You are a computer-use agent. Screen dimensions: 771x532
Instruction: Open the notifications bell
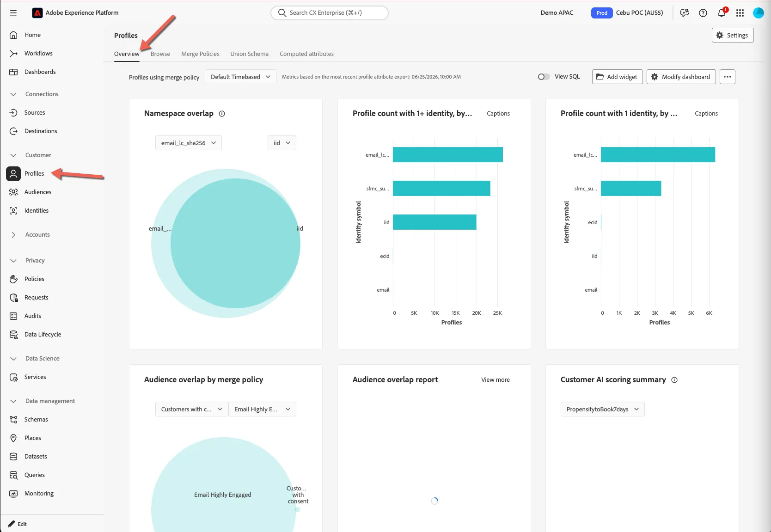pyautogui.click(x=722, y=13)
